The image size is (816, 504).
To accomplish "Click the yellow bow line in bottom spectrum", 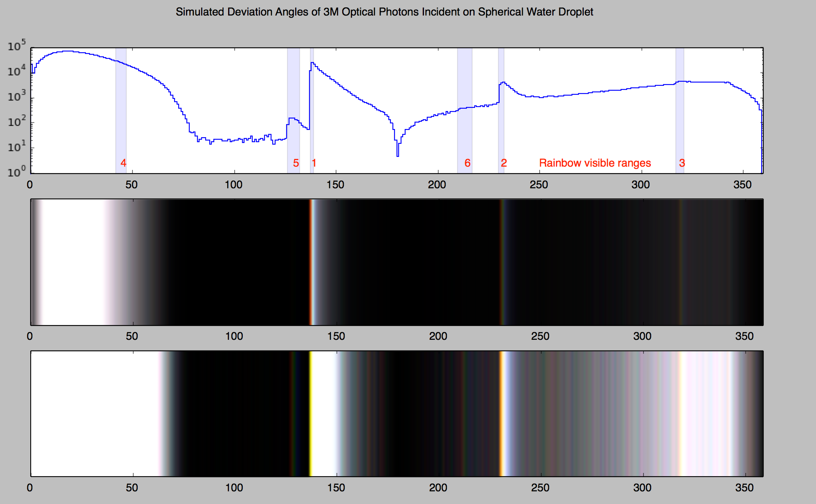I will point(310,413).
